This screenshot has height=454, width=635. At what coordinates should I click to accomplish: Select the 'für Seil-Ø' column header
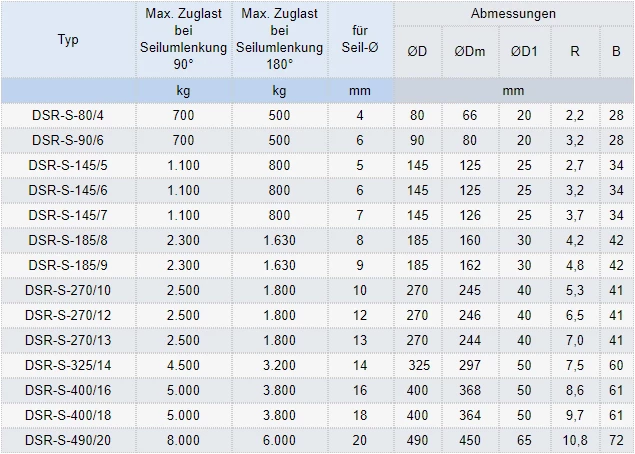point(360,40)
